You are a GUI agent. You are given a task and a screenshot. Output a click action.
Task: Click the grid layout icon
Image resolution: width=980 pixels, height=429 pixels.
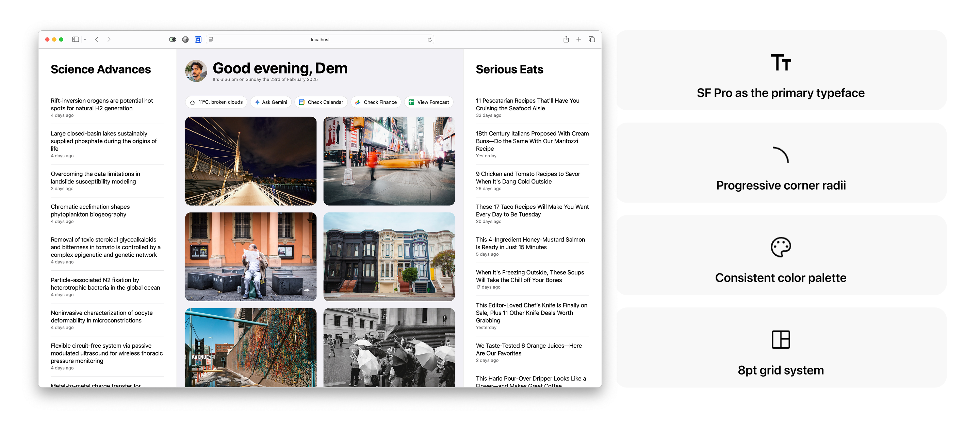[x=781, y=339]
